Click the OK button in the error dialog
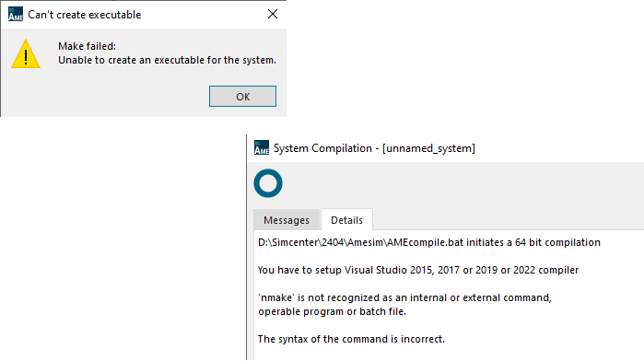The width and height of the screenshot is (644, 361). (x=242, y=96)
